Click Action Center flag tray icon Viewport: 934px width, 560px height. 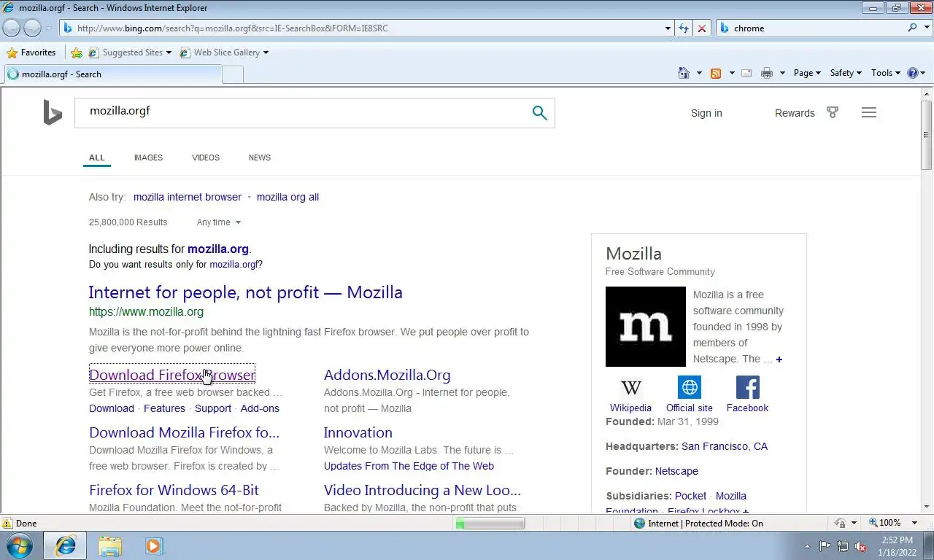coord(825,546)
